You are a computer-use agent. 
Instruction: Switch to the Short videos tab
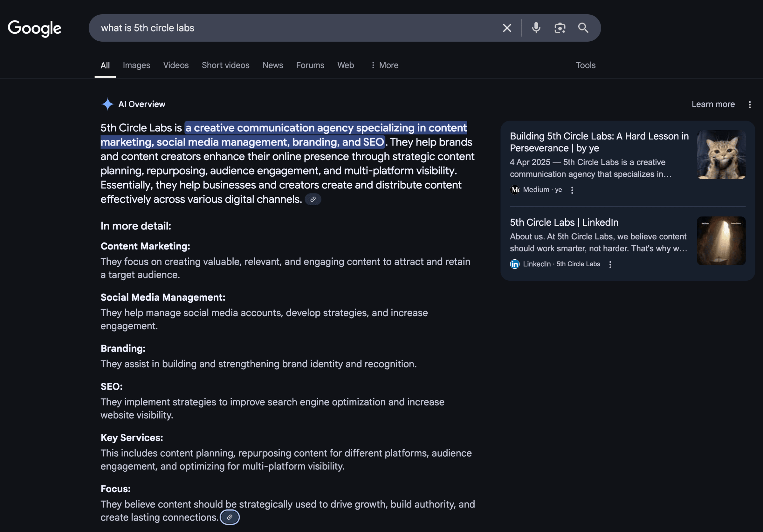(226, 65)
